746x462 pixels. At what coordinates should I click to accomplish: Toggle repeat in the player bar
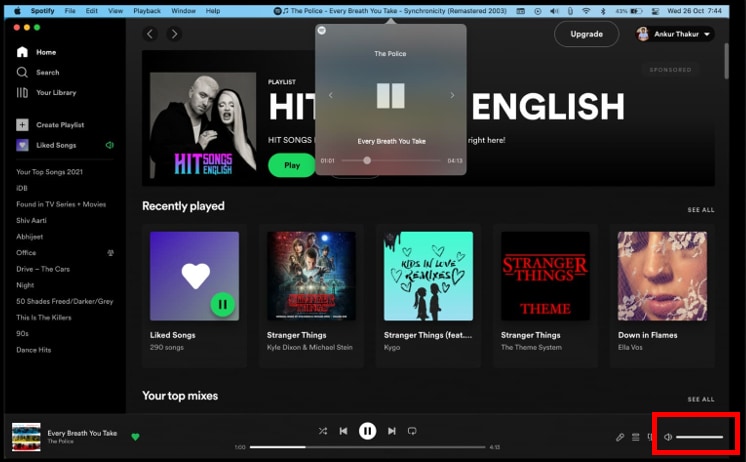click(x=412, y=431)
